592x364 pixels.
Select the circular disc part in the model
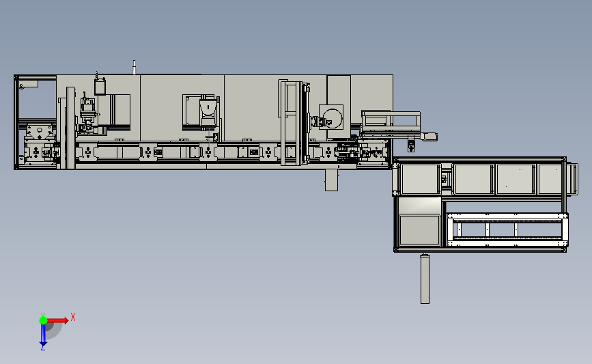coord(333,118)
